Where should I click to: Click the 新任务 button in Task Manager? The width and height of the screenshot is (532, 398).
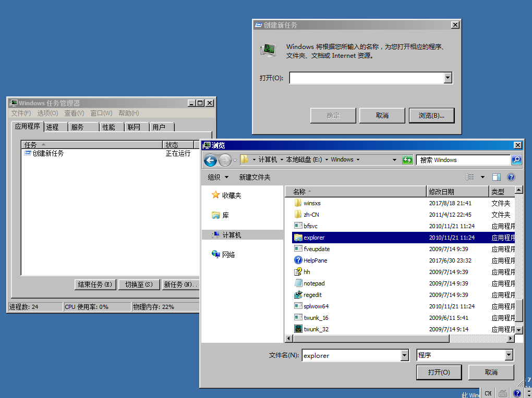pyautogui.click(x=181, y=284)
